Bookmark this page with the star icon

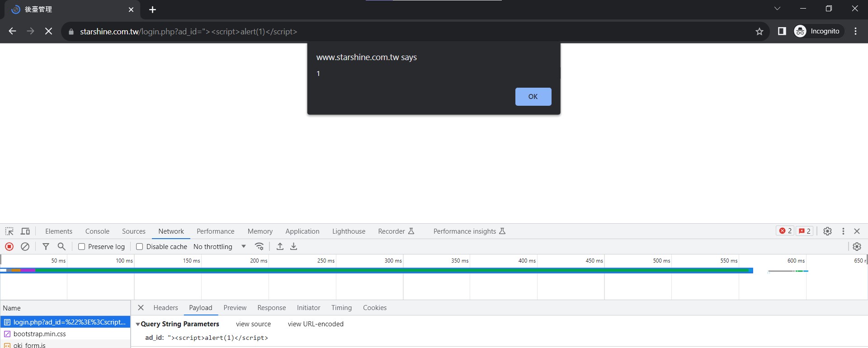coord(759,31)
